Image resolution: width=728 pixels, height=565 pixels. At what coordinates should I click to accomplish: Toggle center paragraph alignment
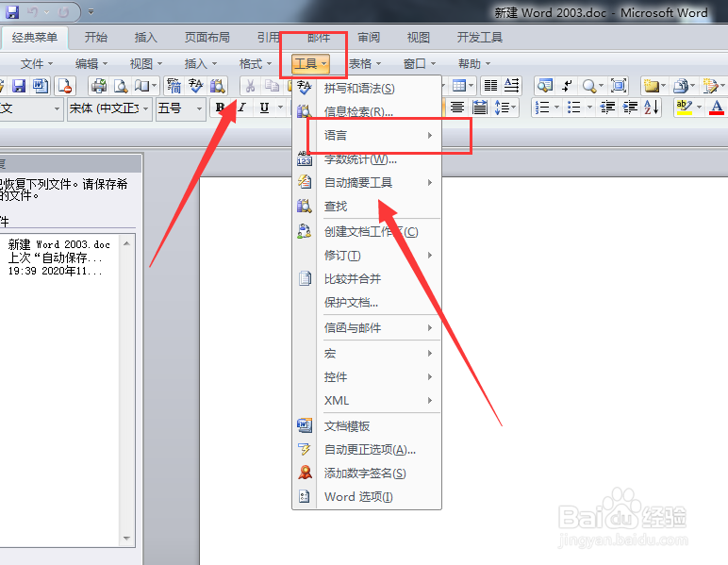tap(457, 108)
